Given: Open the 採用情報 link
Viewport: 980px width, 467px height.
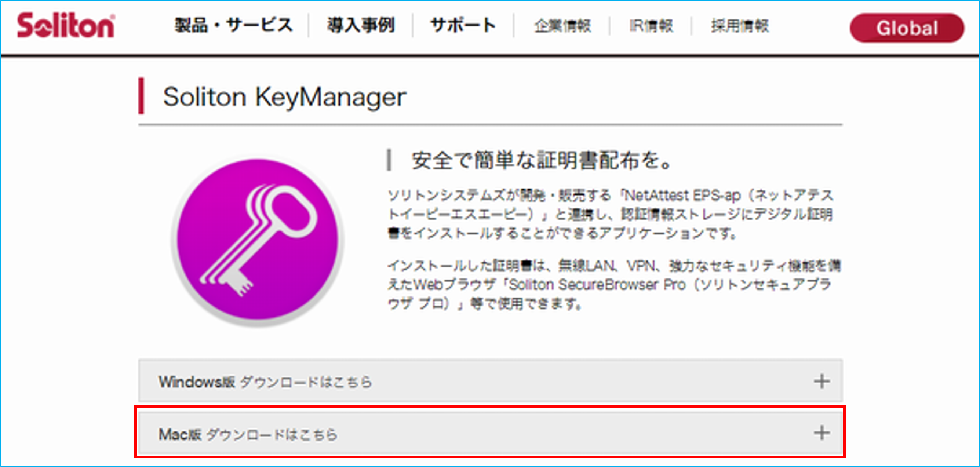Looking at the screenshot, I should pyautogui.click(x=740, y=26).
